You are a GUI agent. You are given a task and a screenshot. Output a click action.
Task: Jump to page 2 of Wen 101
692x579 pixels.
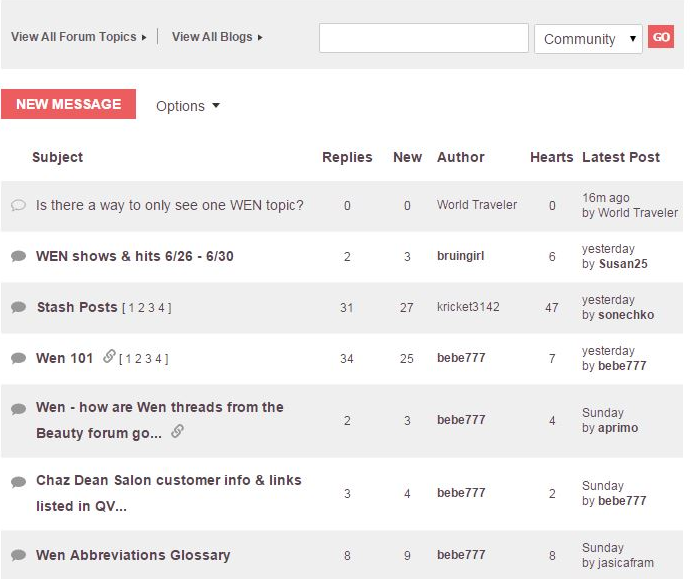[x=137, y=359]
